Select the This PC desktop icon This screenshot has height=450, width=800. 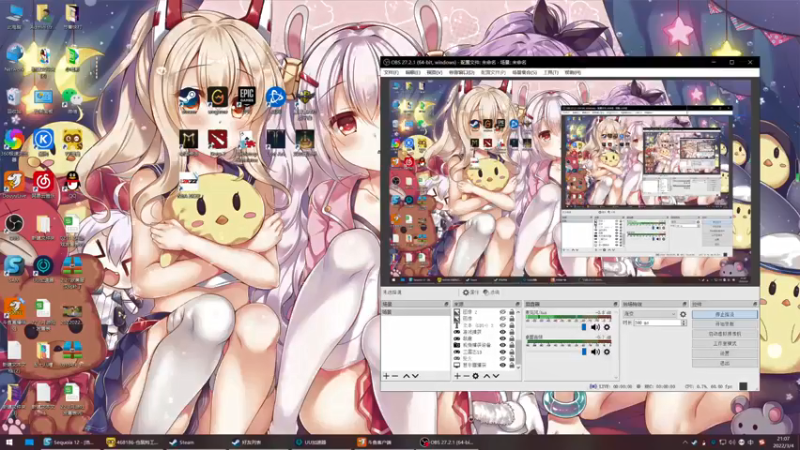point(14,15)
